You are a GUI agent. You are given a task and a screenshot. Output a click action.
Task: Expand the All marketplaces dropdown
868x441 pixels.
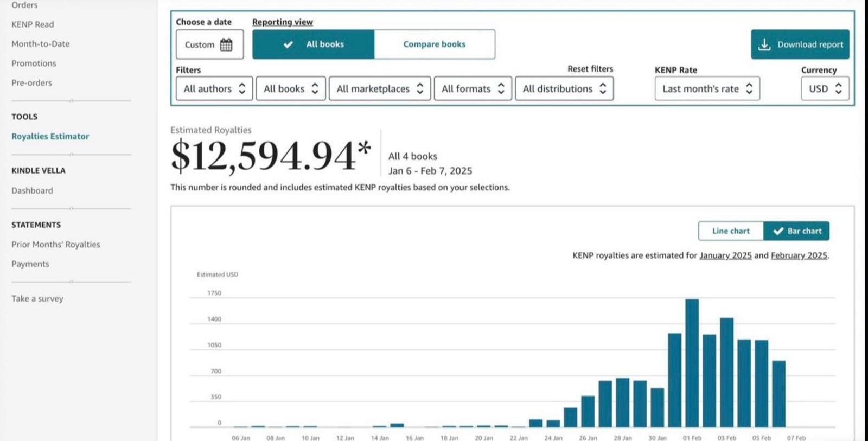click(x=379, y=89)
